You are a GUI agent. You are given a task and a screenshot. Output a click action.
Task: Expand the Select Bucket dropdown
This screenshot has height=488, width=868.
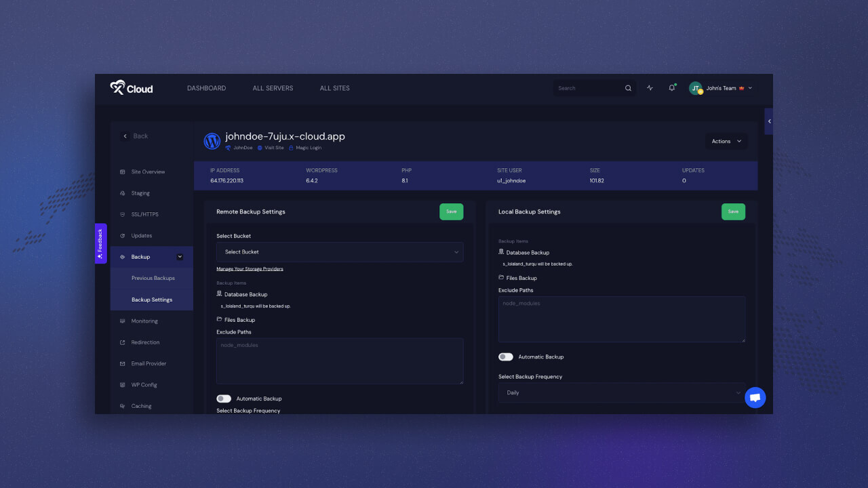(x=340, y=251)
